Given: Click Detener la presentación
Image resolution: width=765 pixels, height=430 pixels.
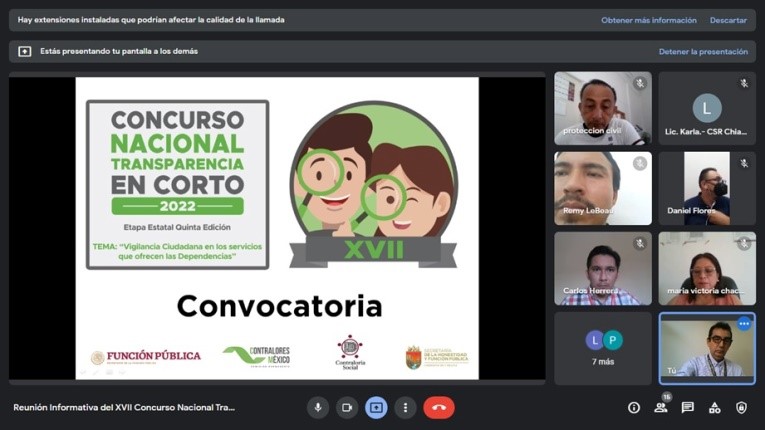Looking at the screenshot, I should pyautogui.click(x=703, y=52).
